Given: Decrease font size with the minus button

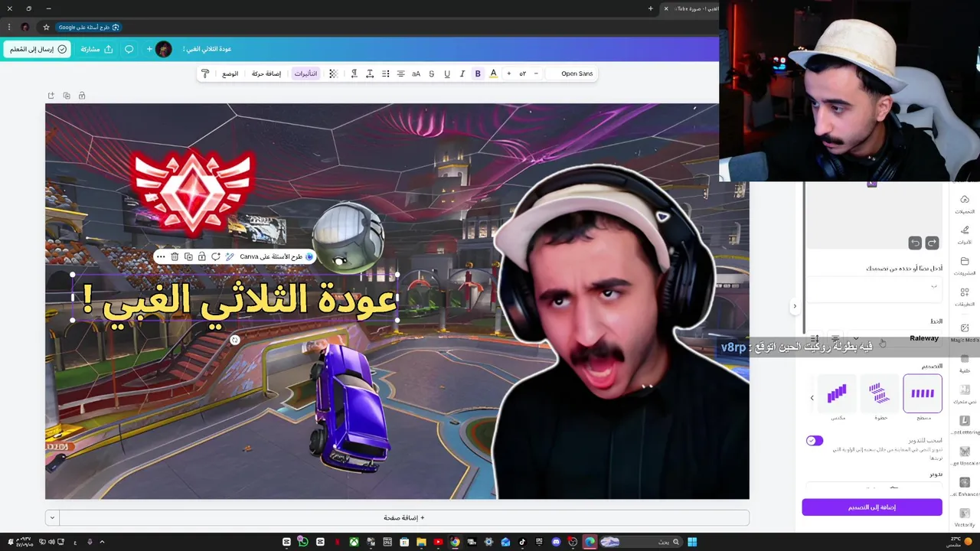Looking at the screenshot, I should (x=536, y=73).
